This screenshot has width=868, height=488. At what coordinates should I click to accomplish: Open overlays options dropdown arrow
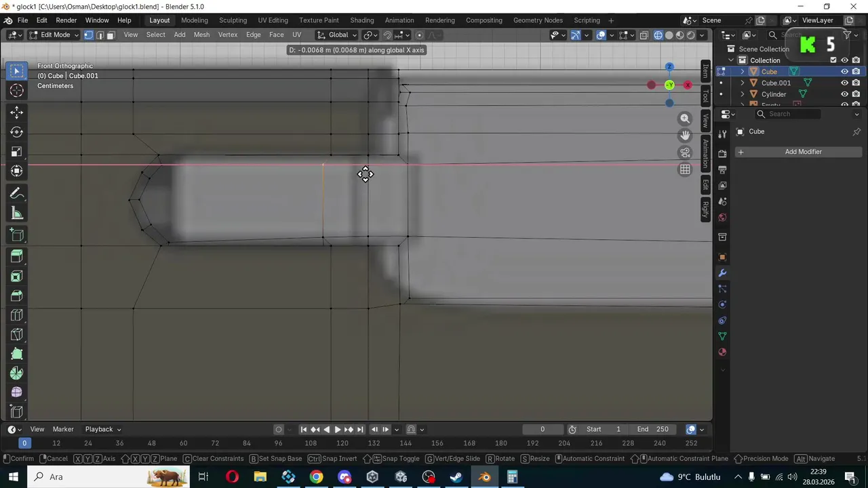coord(612,35)
